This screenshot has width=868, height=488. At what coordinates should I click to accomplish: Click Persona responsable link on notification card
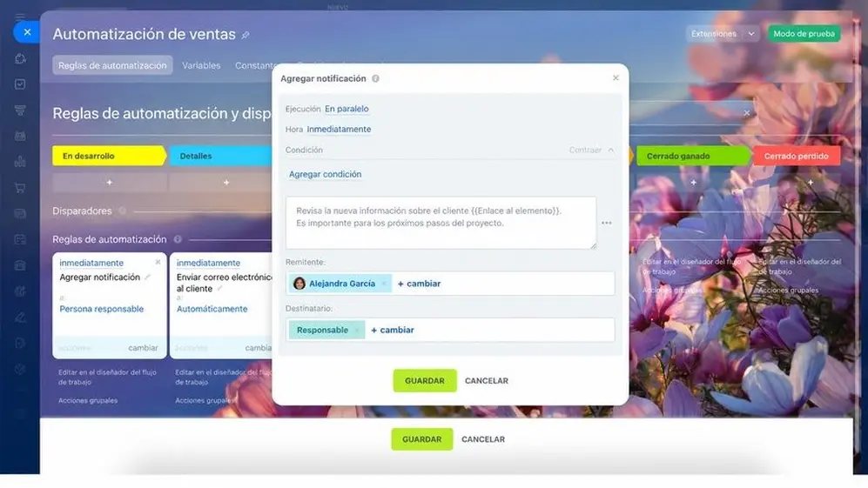coord(101,309)
